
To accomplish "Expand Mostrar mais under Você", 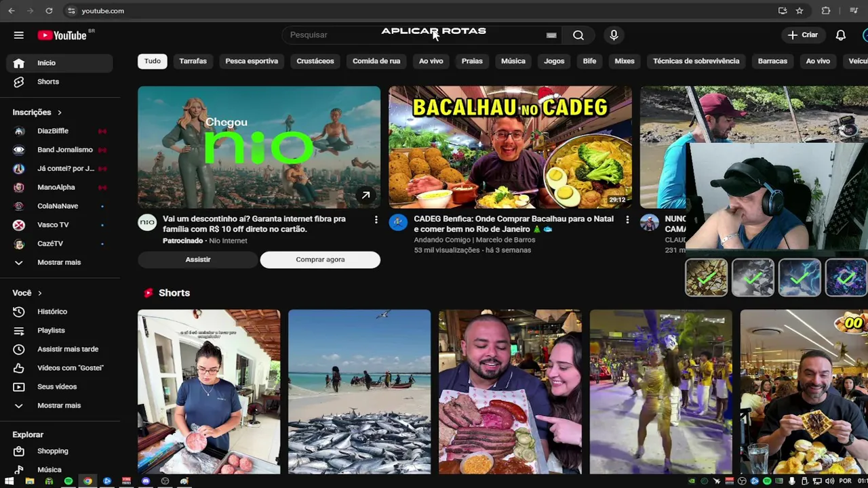I will click(x=60, y=405).
